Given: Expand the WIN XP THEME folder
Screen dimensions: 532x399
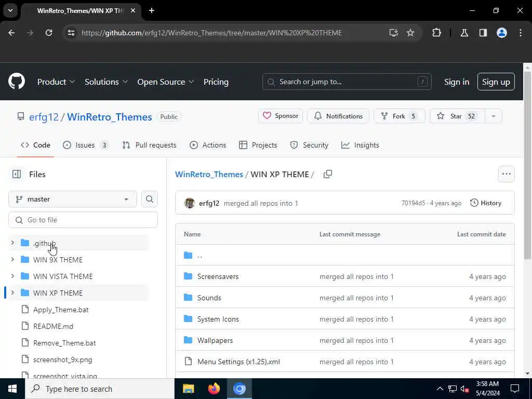Looking at the screenshot, I should 12,293.
